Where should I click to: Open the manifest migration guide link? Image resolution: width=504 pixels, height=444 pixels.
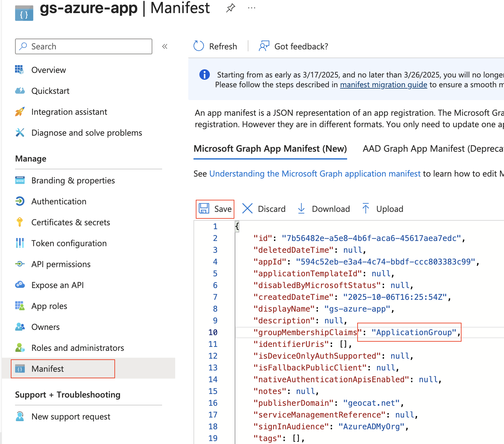[x=383, y=85]
